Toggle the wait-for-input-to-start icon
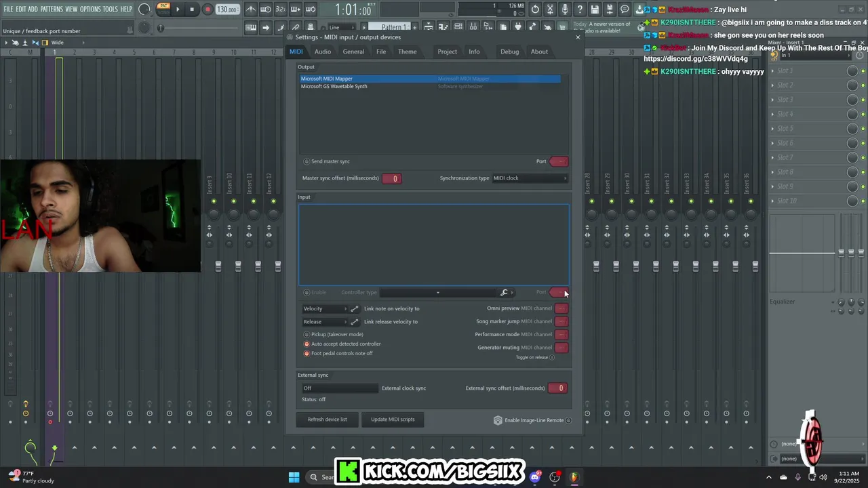 (266, 9)
